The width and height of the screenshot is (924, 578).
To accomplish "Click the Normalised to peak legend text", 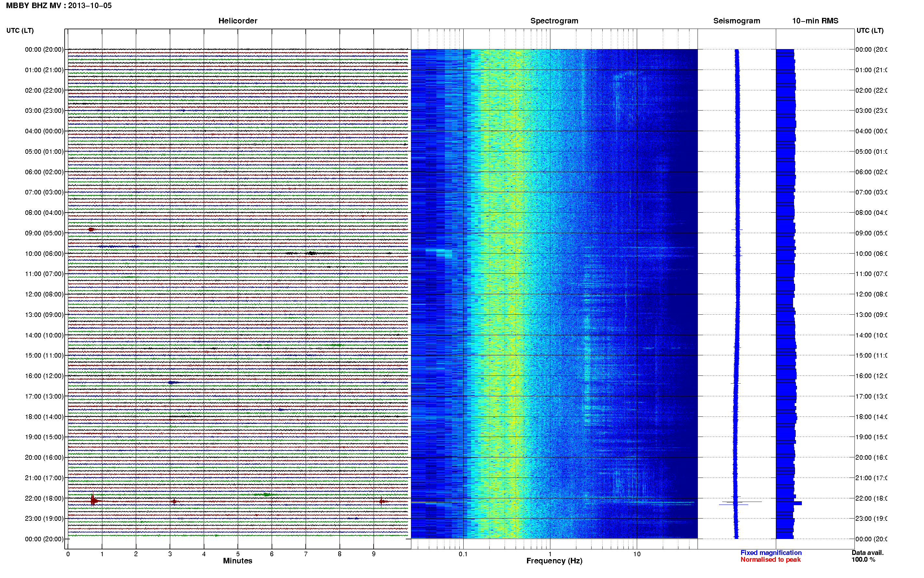I will tap(770, 560).
